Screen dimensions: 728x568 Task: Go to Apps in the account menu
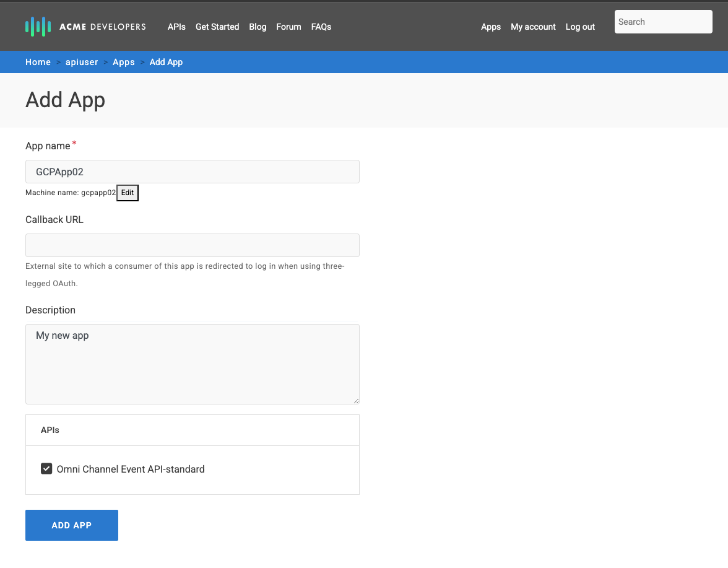point(491,27)
